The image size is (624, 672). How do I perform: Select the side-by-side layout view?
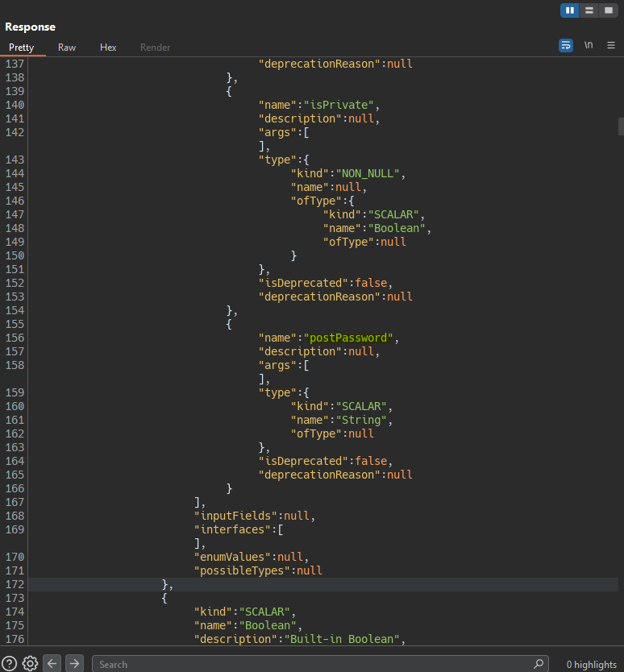point(570,10)
